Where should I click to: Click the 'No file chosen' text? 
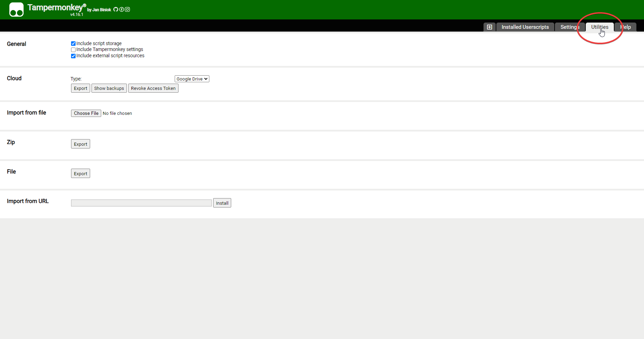(x=117, y=113)
